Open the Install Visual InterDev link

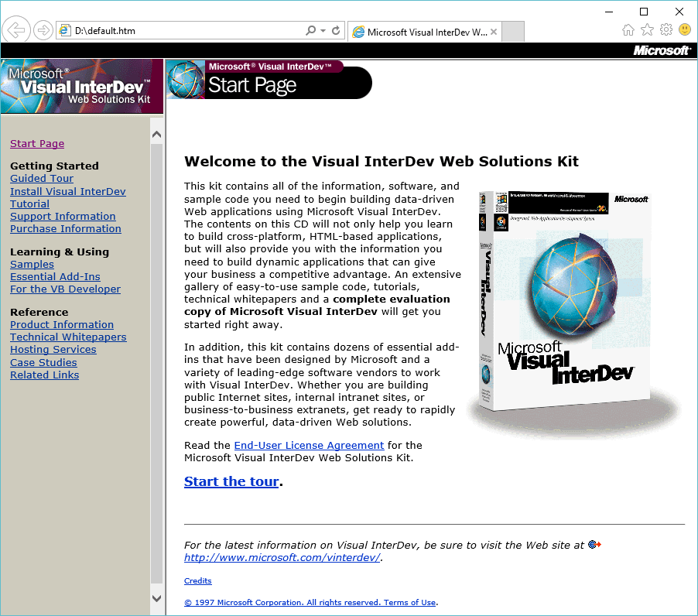click(68, 191)
